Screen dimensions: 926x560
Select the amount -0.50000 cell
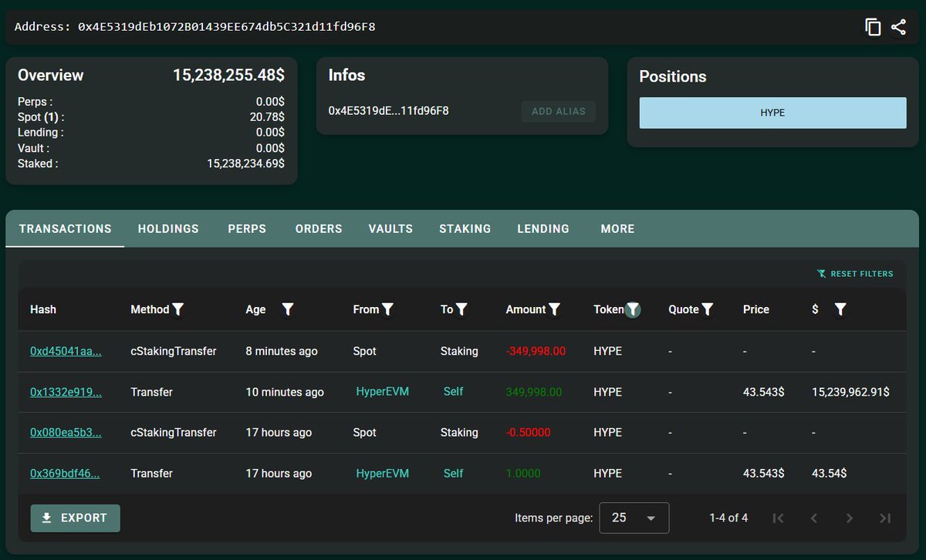click(x=528, y=433)
